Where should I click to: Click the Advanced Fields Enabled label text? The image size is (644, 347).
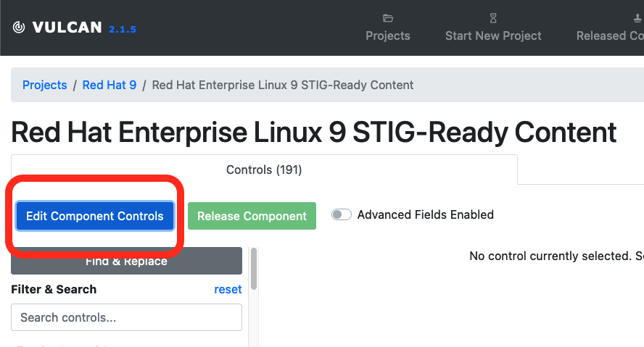tap(425, 214)
